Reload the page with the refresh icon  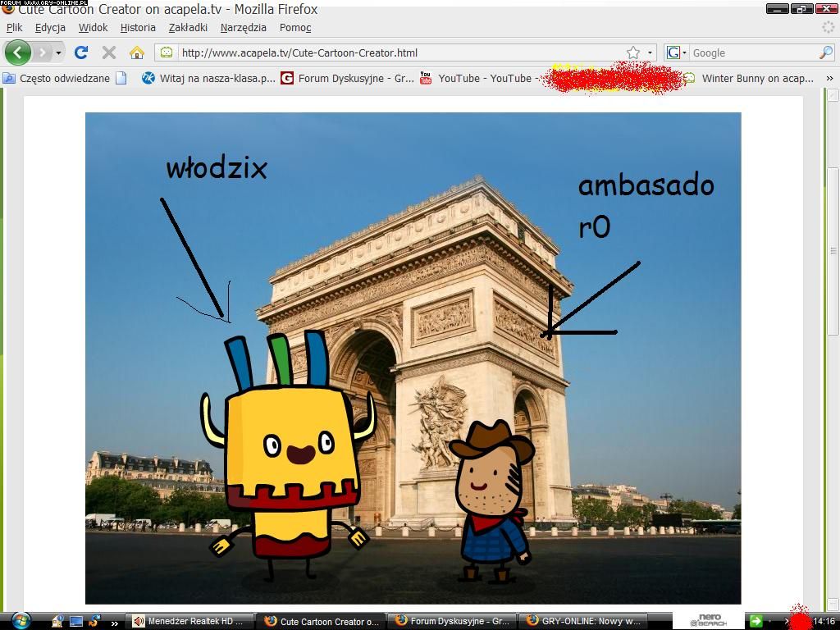(x=80, y=52)
